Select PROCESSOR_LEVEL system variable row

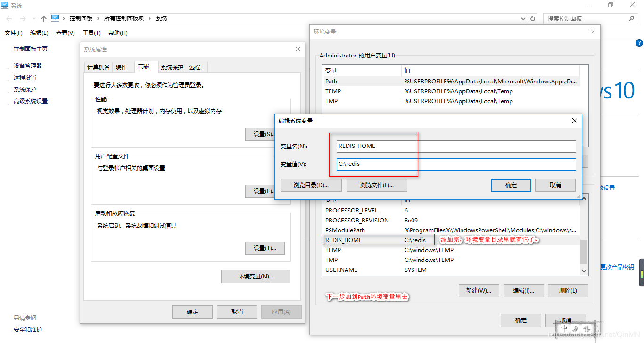point(451,211)
